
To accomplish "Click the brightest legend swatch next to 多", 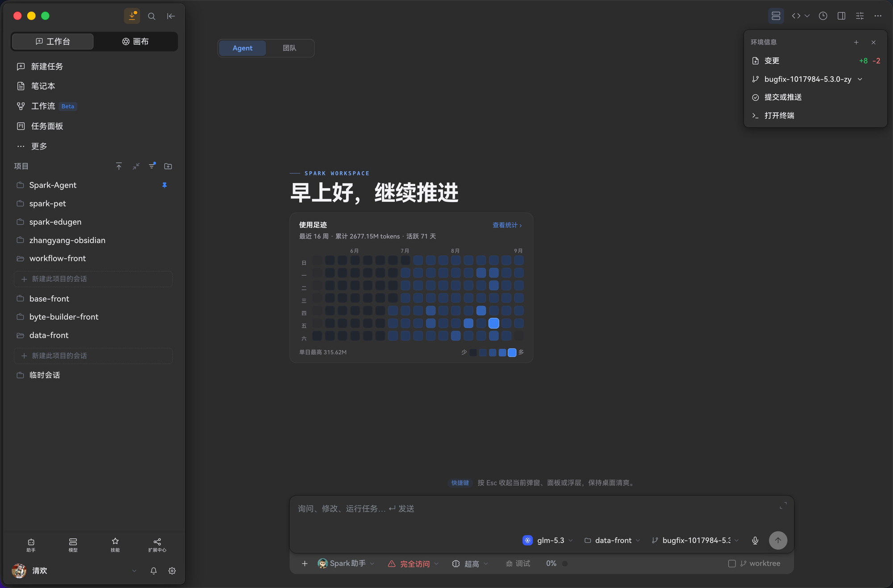I will 512,352.
